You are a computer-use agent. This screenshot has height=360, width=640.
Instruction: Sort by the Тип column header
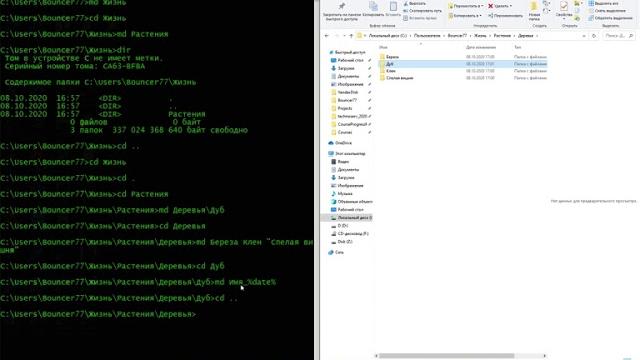[x=518, y=47]
